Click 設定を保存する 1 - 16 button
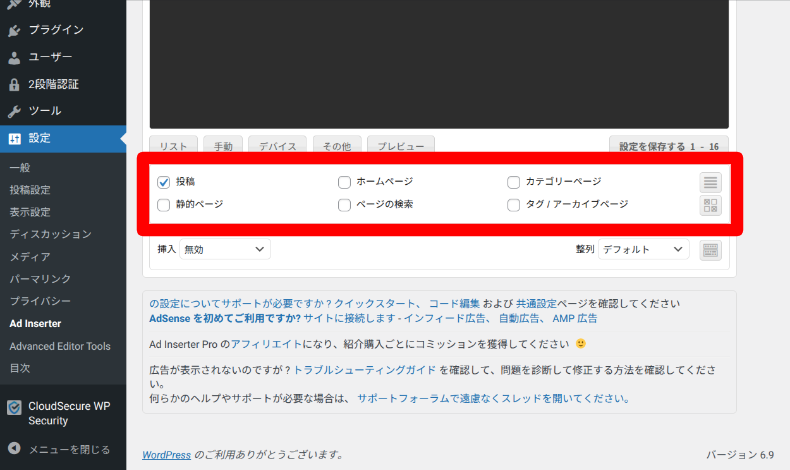The height and width of the screenshot is (470, 790). point(669,145)
